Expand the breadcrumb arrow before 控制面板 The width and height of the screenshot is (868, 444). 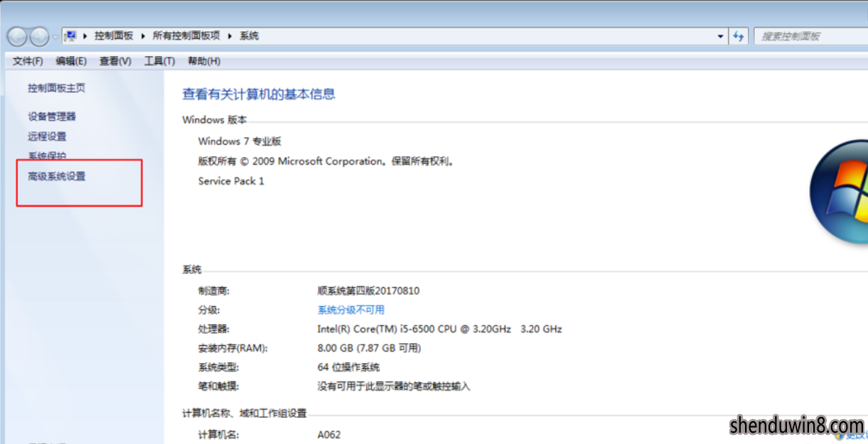point(85,36)
